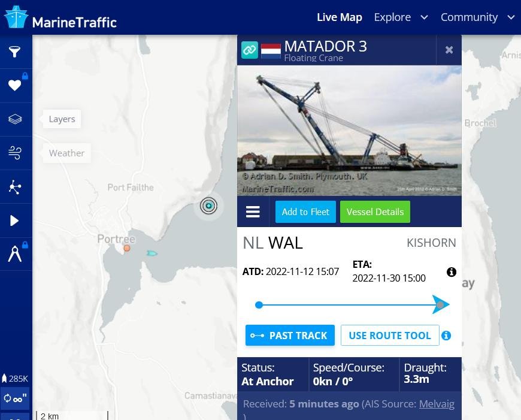The width and height of the screenshot is (521, 420).
Task: Click the MATADOR 3 crane photo
Action: pos(349,131)
